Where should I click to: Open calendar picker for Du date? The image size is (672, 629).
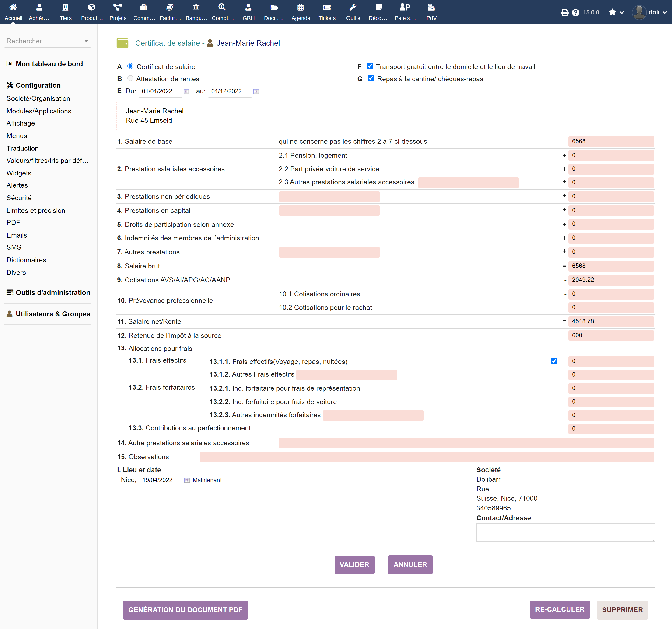[187, 92]
